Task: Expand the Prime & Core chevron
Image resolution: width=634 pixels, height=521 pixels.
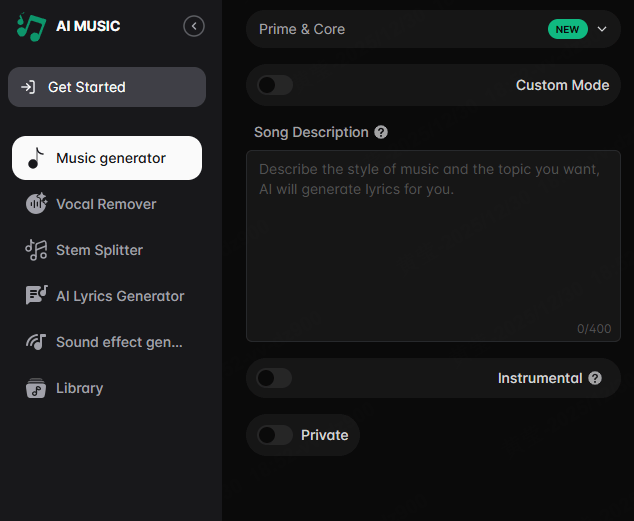Action: [x=602, y=29]
